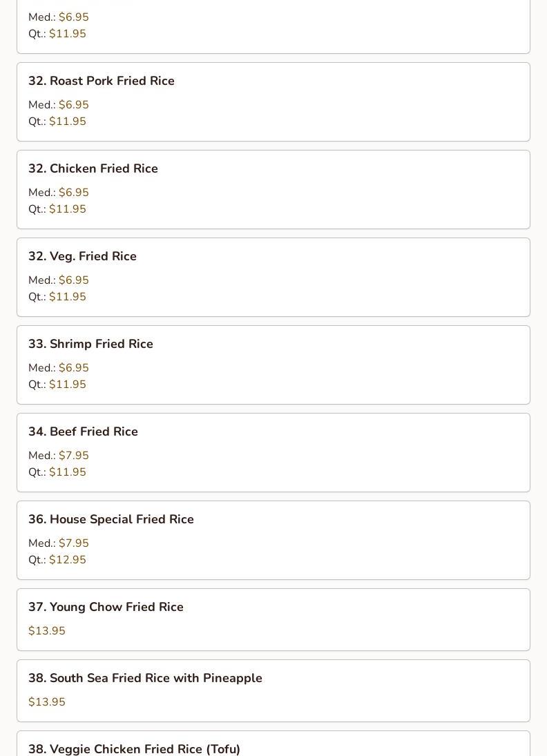This screenshot has height=756, width=547.
Task: Open 36. House Special Fried Rice
Action: pyautogui.click(x=273, y=541)
